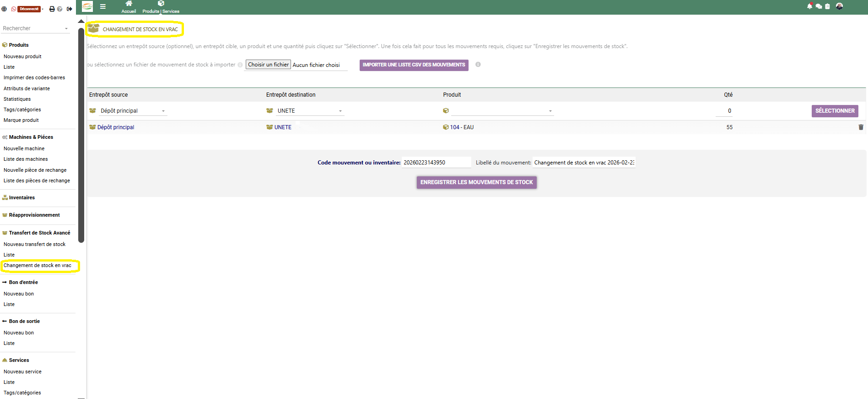Click the logout arrow icon
The width and height of the screenshot is (868, 399).
tap(70, 9)
